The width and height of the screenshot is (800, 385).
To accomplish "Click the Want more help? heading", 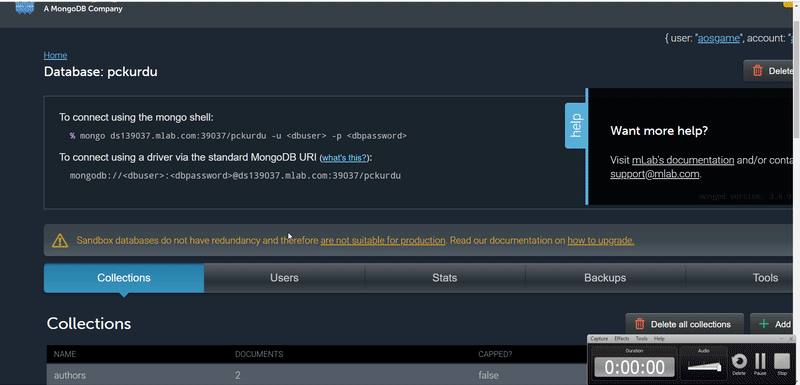I will pos(659,131).
